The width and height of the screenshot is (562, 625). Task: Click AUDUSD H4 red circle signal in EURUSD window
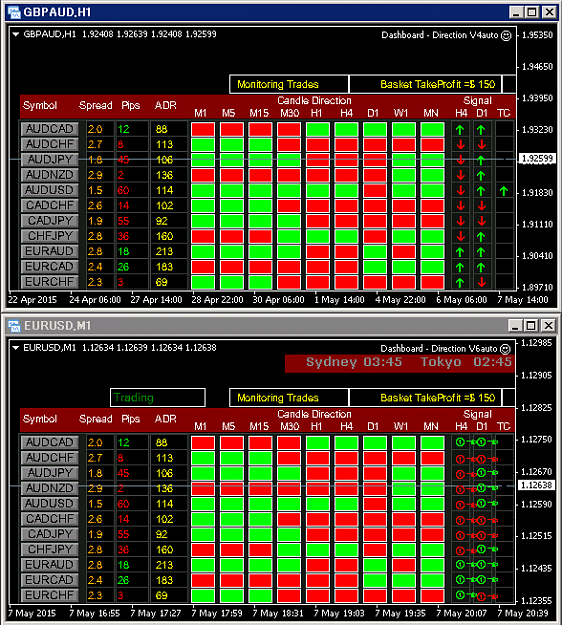click(460, 505)
